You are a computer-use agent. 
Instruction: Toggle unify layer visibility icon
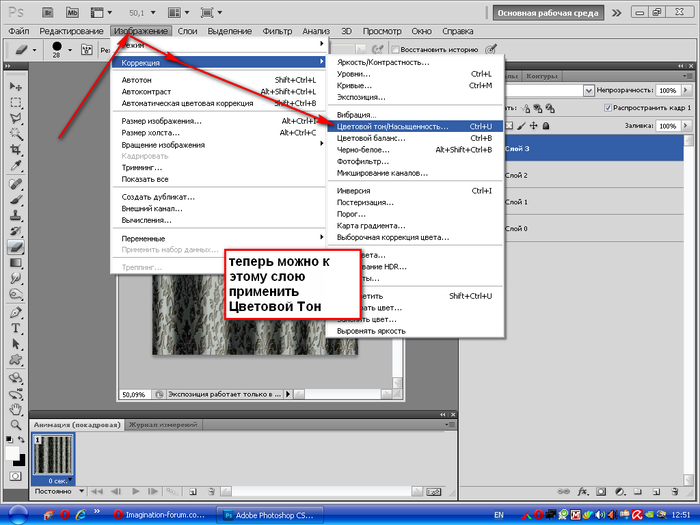[x=538, y=108]
